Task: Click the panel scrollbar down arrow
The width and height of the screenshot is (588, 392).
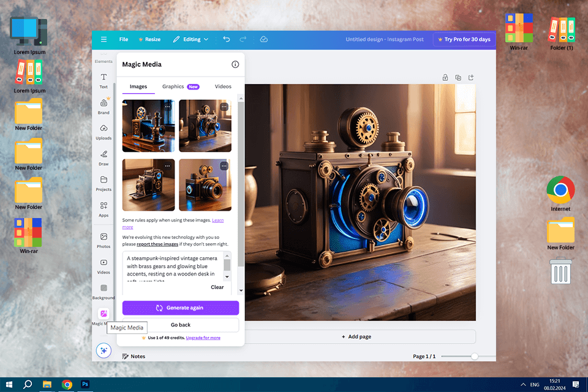Action: pos(241,291)
